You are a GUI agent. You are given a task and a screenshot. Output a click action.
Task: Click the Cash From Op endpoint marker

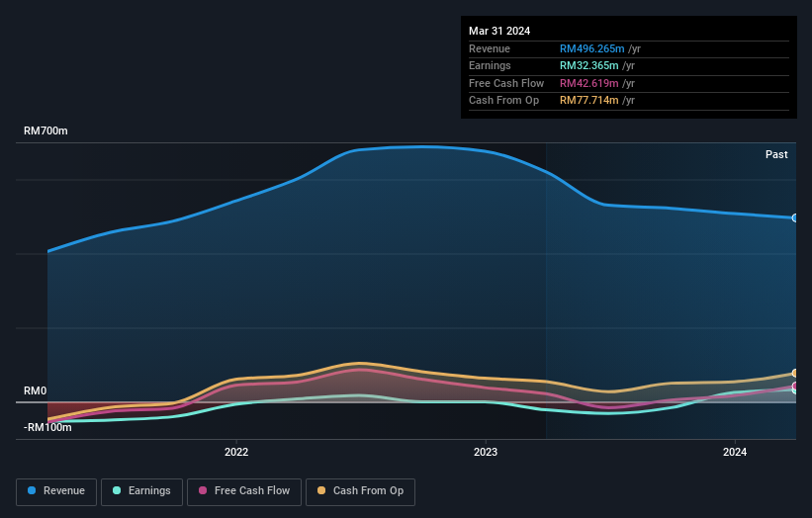click(x=795, y=373)
